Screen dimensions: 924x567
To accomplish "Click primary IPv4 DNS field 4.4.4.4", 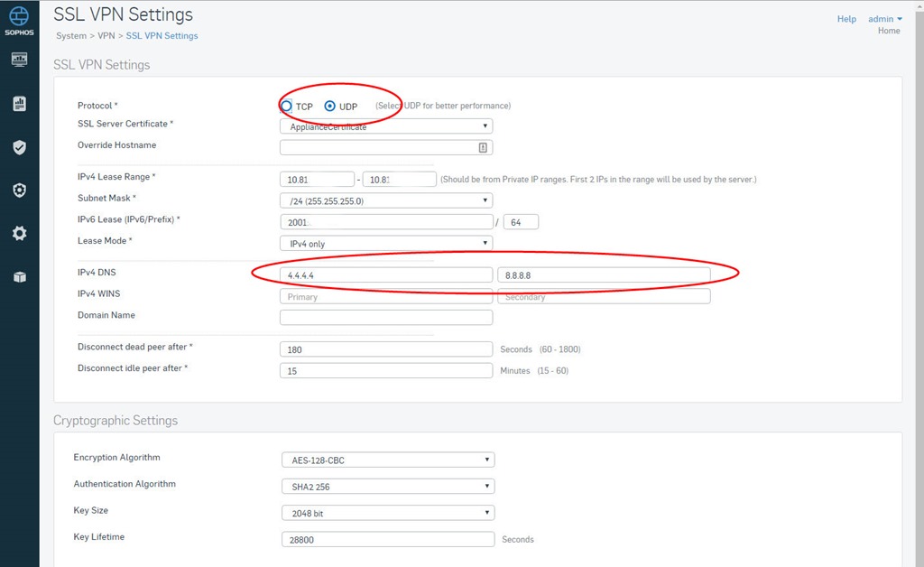I will tap(386, 274).
